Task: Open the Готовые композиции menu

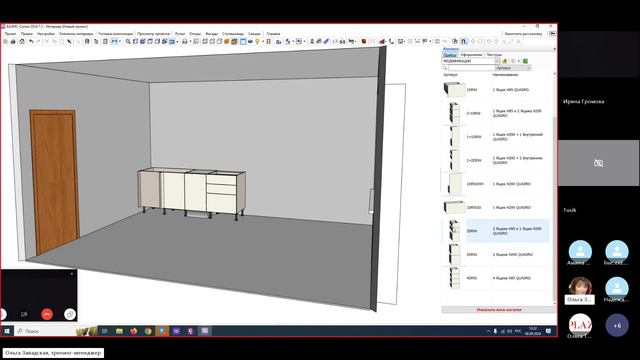Action: pos(115,34)
